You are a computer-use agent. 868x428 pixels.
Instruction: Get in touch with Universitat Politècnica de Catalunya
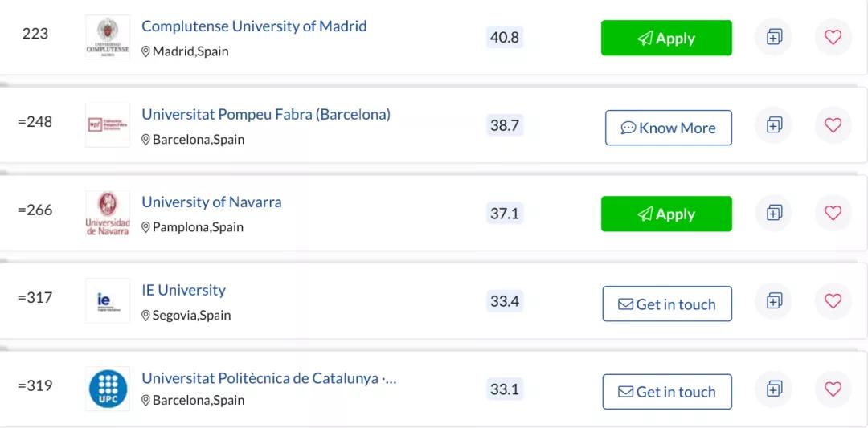pyautogui.click(x=667, y=392)
